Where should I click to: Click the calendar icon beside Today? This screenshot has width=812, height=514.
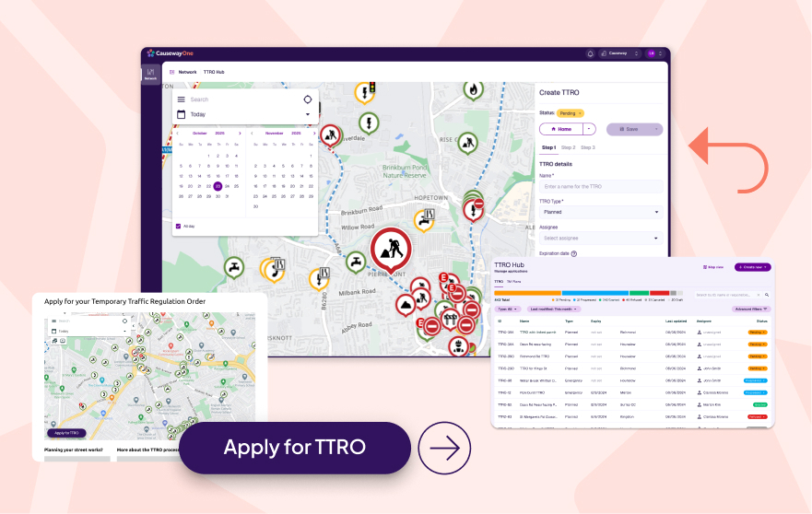coord(182,114)
